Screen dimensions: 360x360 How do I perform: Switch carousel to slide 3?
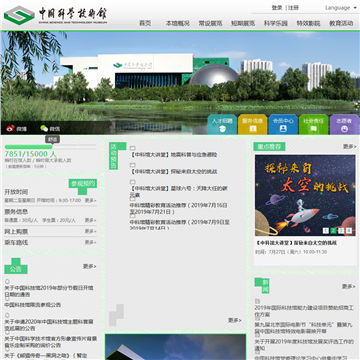point(341,231)
